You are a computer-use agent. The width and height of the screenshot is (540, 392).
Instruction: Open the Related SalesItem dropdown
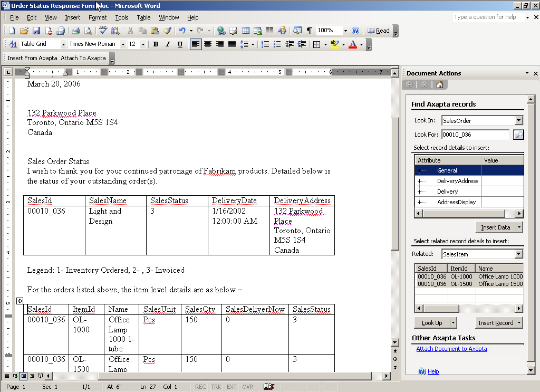tap(519, 254)
